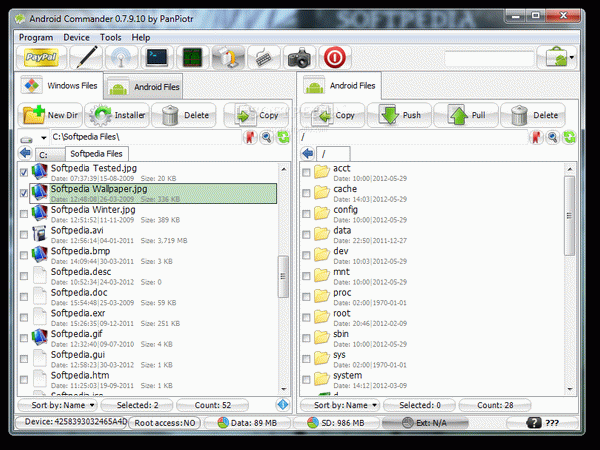Click the New Dir button
This screenshot has width=600, height=450.
50,115
